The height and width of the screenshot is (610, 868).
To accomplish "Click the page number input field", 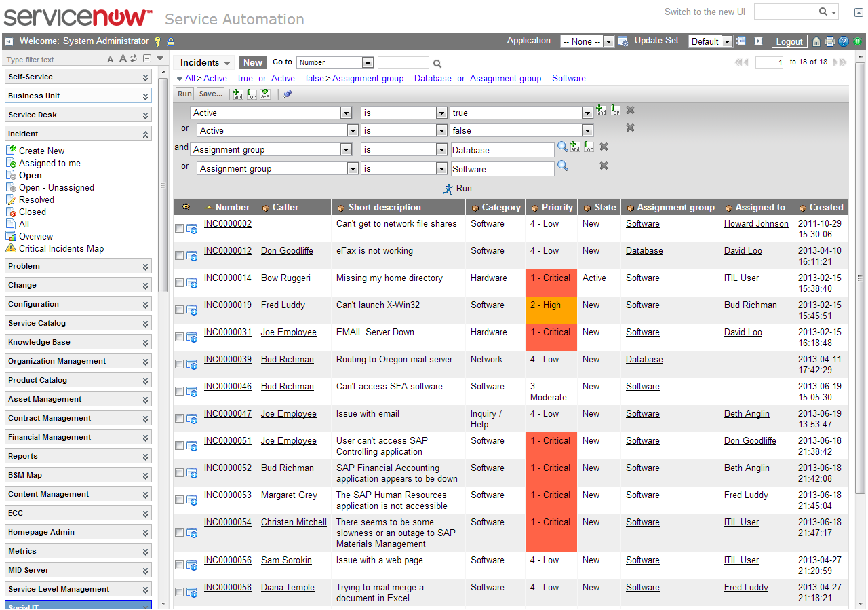I will point(770,62).
